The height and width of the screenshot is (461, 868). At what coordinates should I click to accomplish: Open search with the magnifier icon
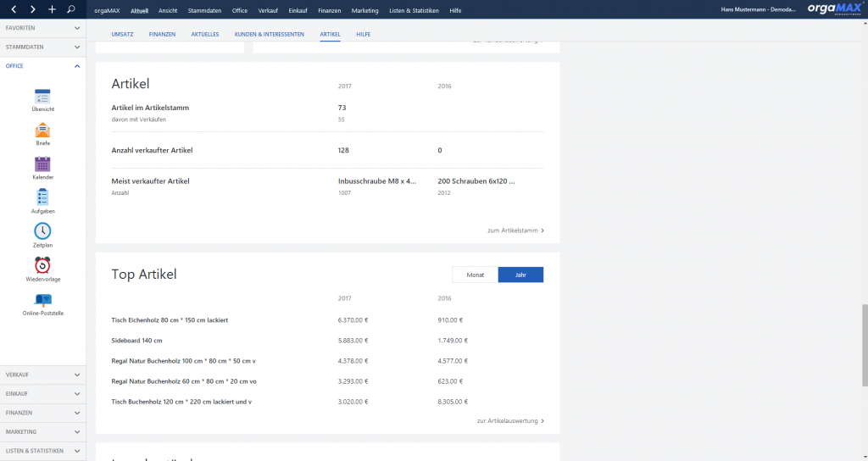71,9
